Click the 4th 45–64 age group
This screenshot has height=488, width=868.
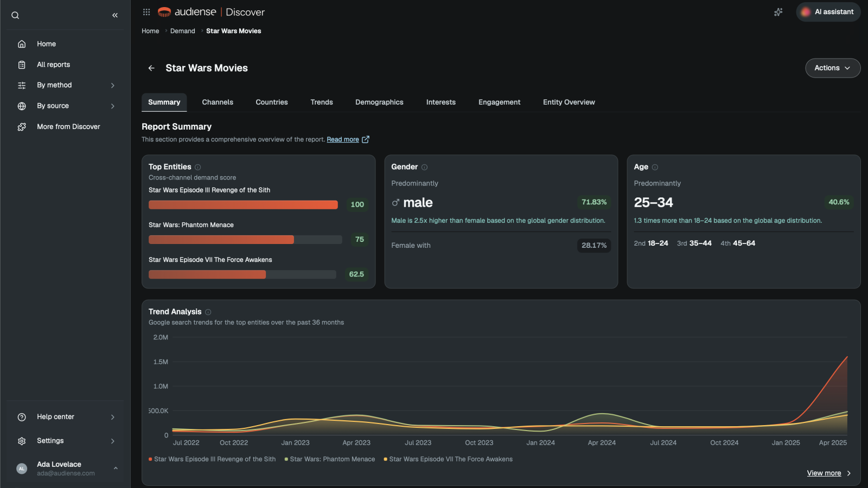pos(738,243)
